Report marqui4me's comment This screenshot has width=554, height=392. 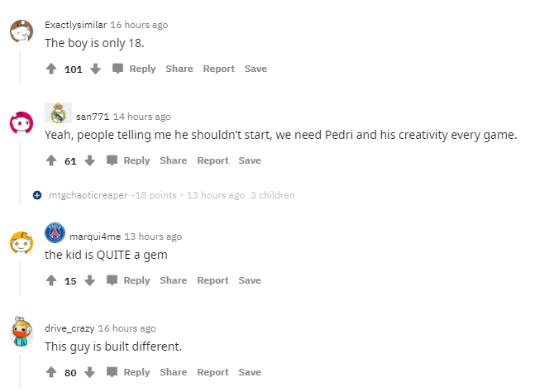213,280
